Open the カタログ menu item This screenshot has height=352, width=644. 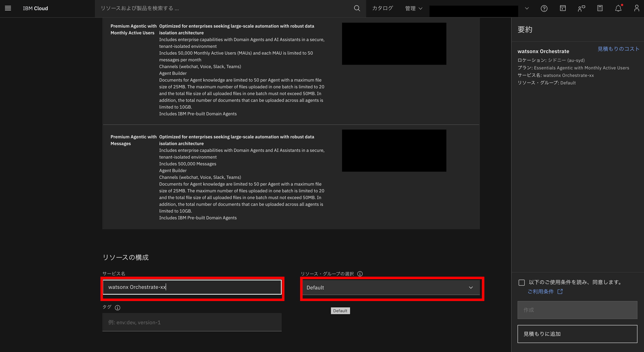pyautogui.click(x=382, y=8)
